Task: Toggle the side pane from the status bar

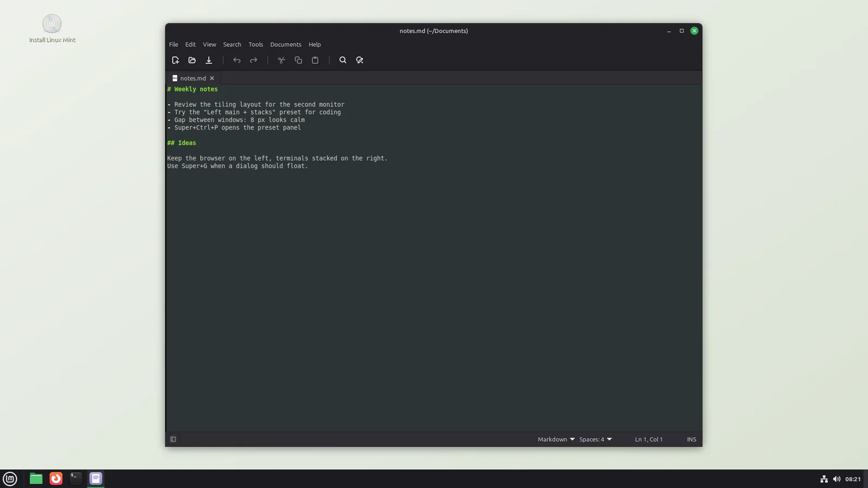Action: [x=173, y=439]
